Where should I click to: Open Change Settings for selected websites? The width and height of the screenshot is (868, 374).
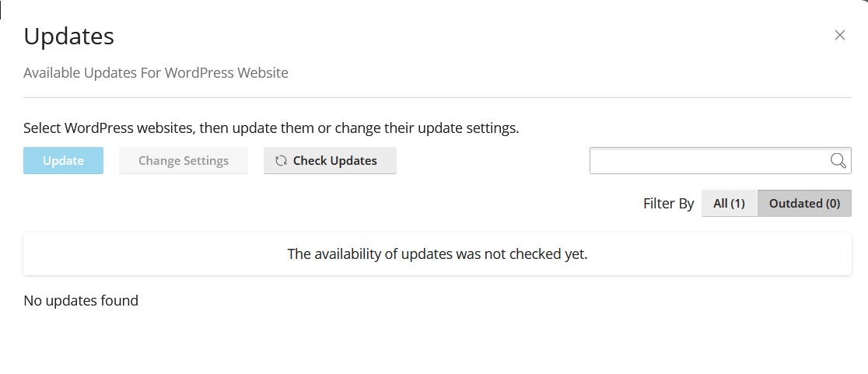coord(184,161)
